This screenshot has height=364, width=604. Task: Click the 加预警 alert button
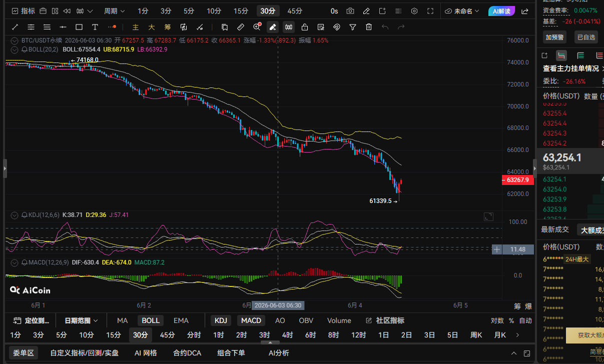pos(554,37)
